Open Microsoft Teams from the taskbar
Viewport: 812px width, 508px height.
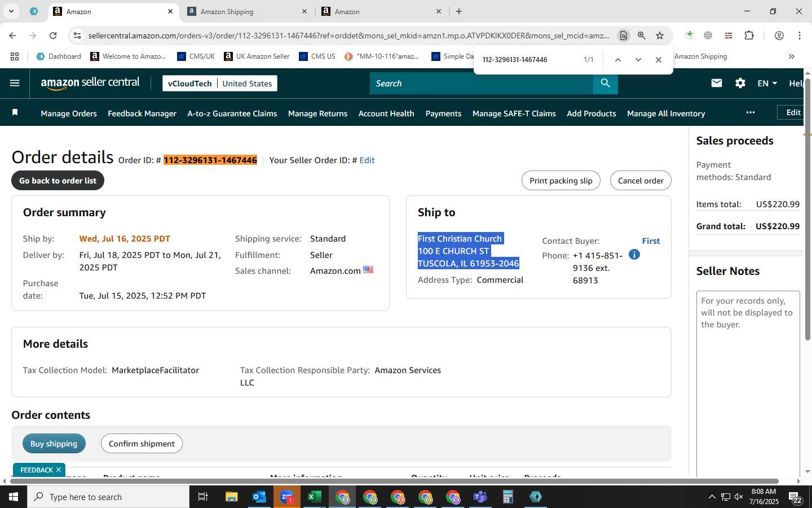coord(480,497)
